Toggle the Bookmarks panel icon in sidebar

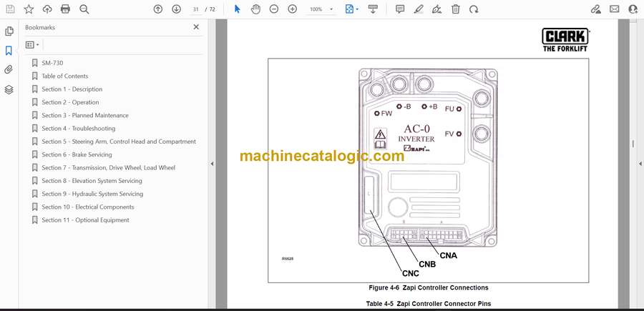(9, 51)
